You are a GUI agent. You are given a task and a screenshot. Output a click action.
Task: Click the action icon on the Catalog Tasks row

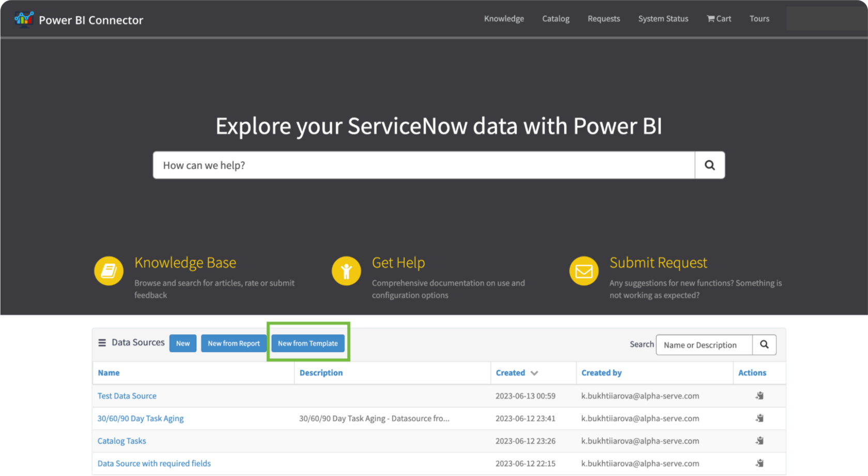(760, 441)
